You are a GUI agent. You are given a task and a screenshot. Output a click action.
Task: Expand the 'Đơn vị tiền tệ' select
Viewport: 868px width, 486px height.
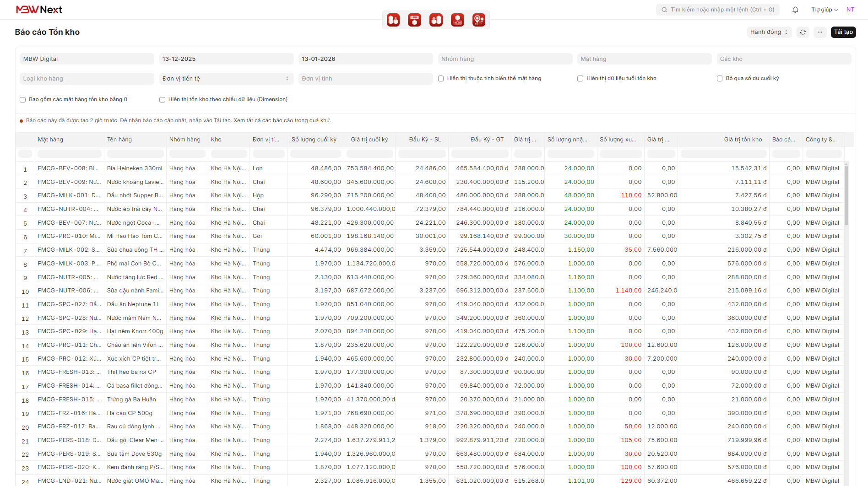[x=226, y=79]
